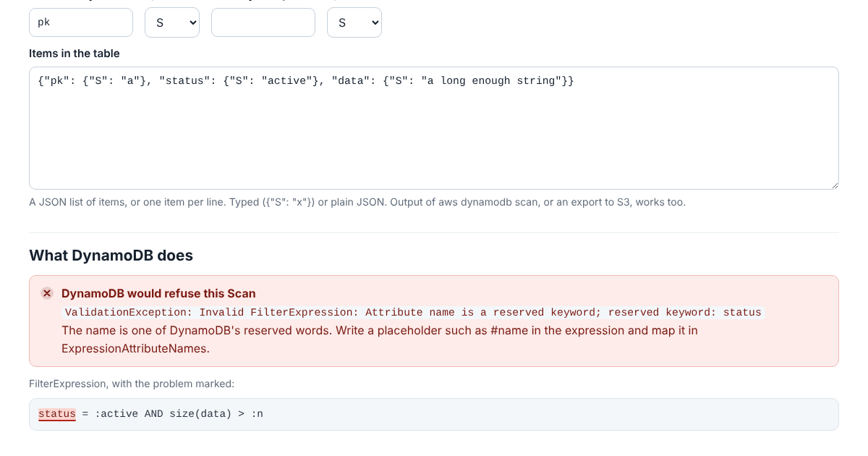Grab the textarea resize handle at its corner
This screenshot has height=456, width=868.
tap(834, 185)
